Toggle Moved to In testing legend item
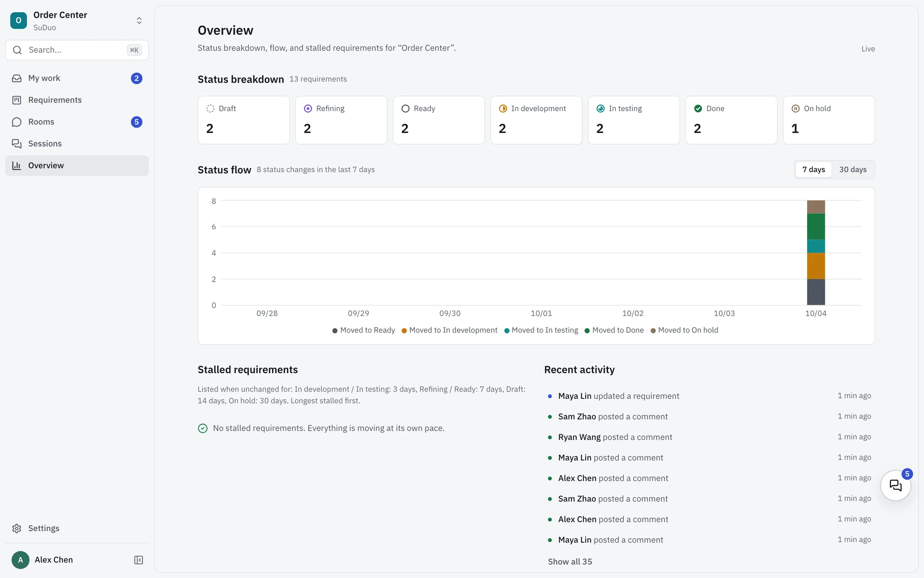This screenshot has width=924, height=578. click(541, 331)
